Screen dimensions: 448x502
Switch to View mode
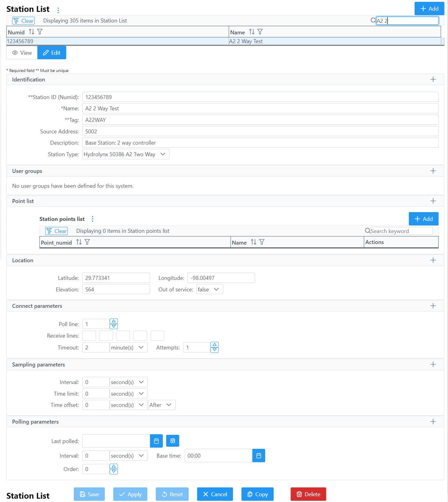tap(22, 53)
